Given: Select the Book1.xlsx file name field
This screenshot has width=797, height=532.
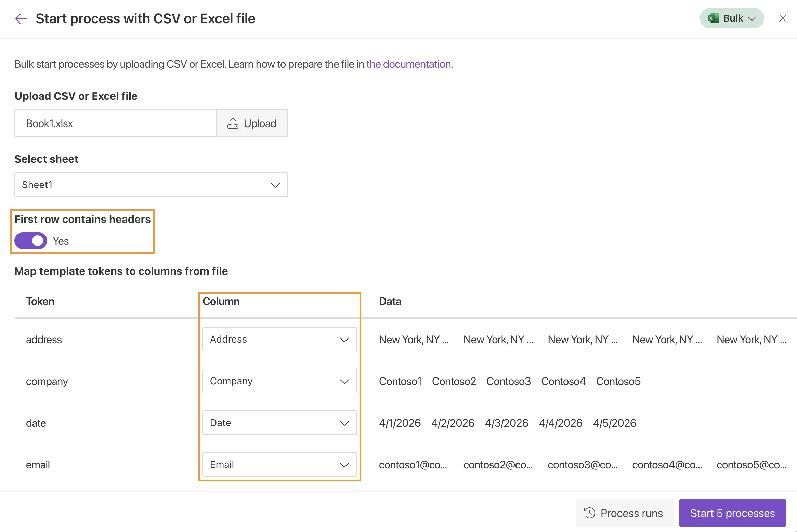Looking at the screenshot, I should pos(115,123).
